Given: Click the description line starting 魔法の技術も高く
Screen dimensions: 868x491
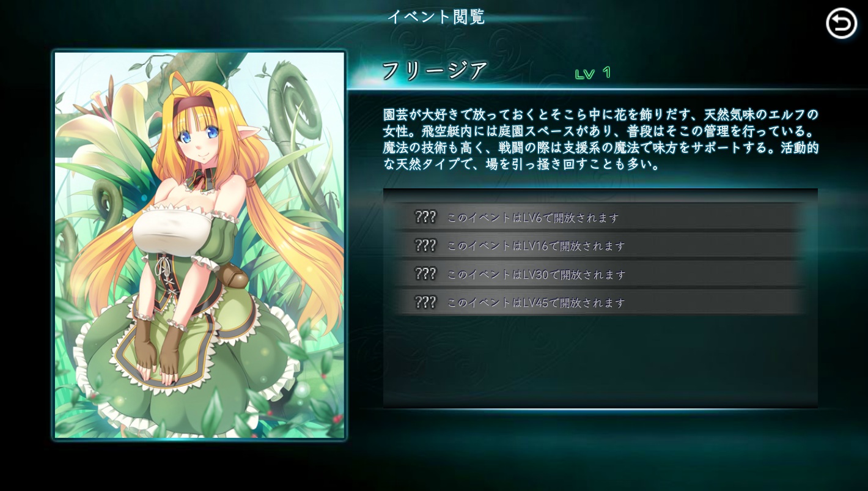Looking at the screenshot, I should click(600, 147).
